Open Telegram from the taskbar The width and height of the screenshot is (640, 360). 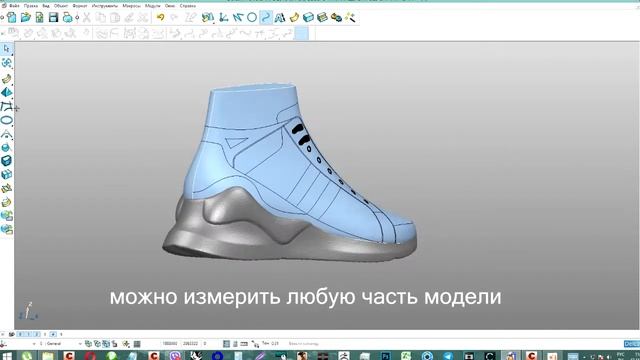tap(448, 356)
